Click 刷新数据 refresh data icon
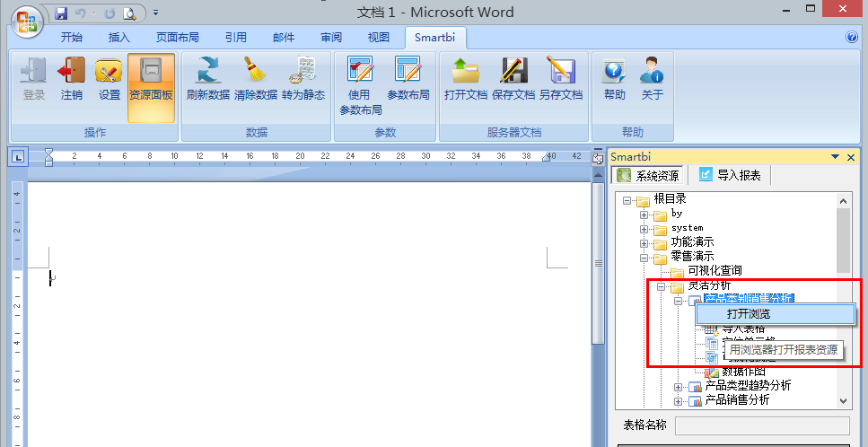The image size is (868, 447). pos(208,70)
